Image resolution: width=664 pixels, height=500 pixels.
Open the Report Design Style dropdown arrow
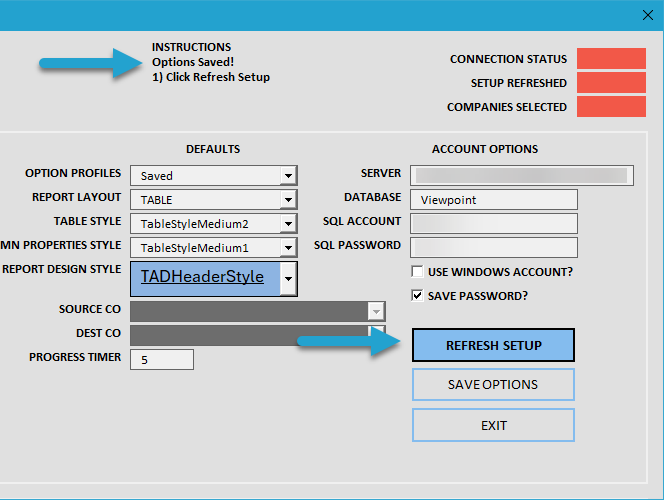288,279
